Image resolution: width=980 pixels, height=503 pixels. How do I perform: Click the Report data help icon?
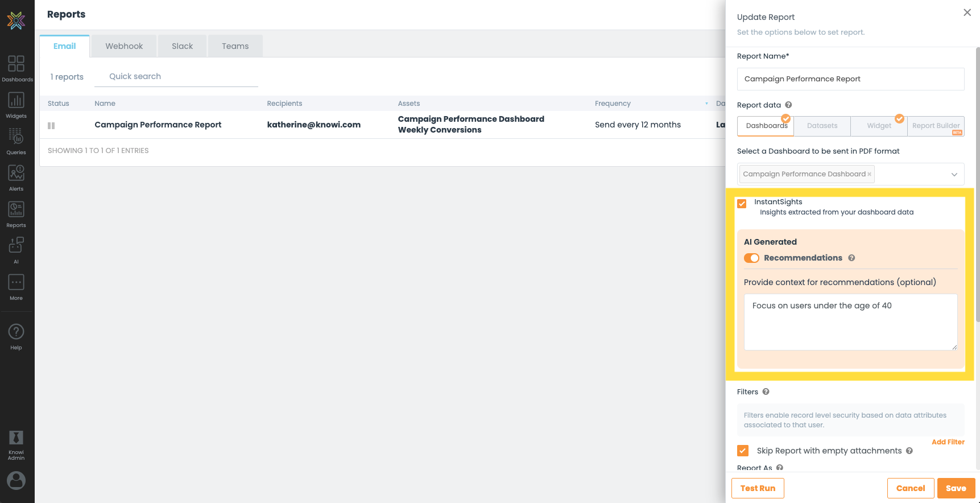(788, 105)
